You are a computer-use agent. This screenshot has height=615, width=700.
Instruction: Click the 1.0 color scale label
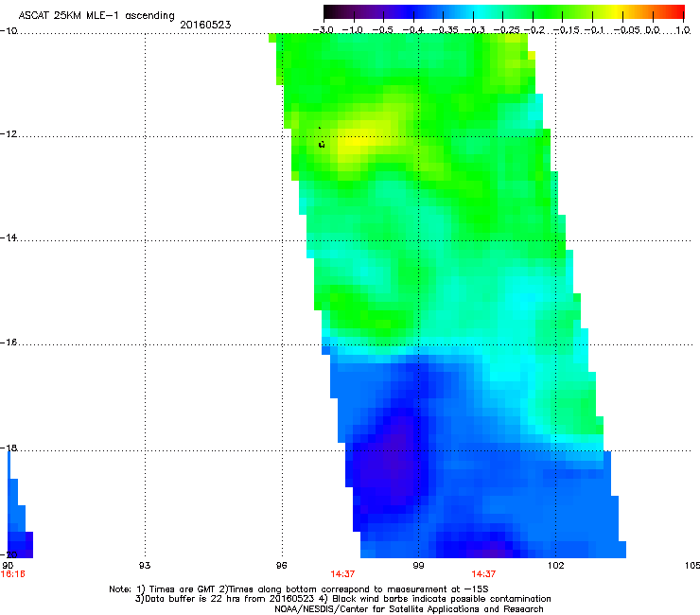point(683,30)
